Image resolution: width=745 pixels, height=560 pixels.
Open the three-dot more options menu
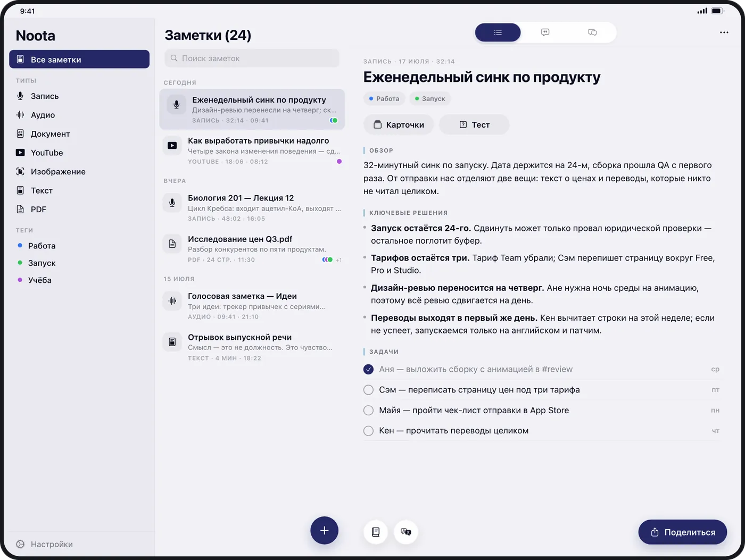[x=724, y=32]
